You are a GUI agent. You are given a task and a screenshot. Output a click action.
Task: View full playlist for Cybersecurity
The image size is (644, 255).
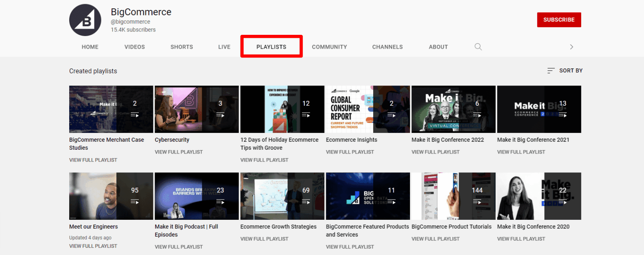(x=179, y=152)
